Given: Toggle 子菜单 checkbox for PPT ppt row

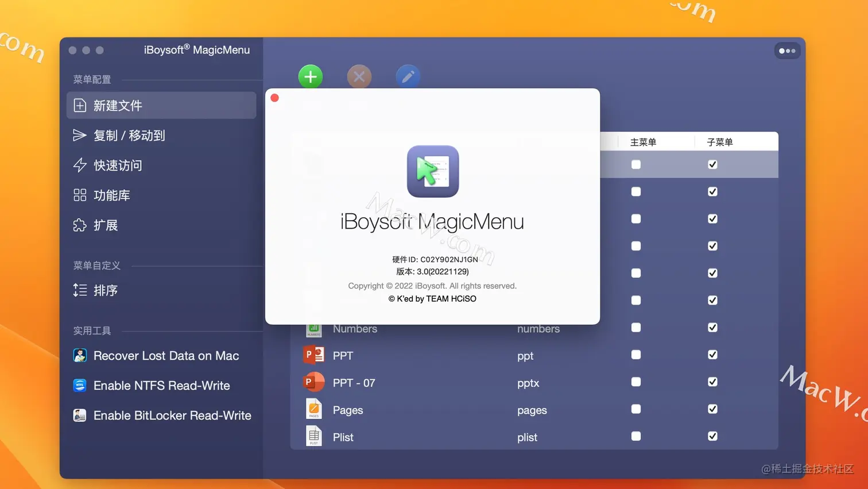Looking at the screenshot, I should coord(712,355).
